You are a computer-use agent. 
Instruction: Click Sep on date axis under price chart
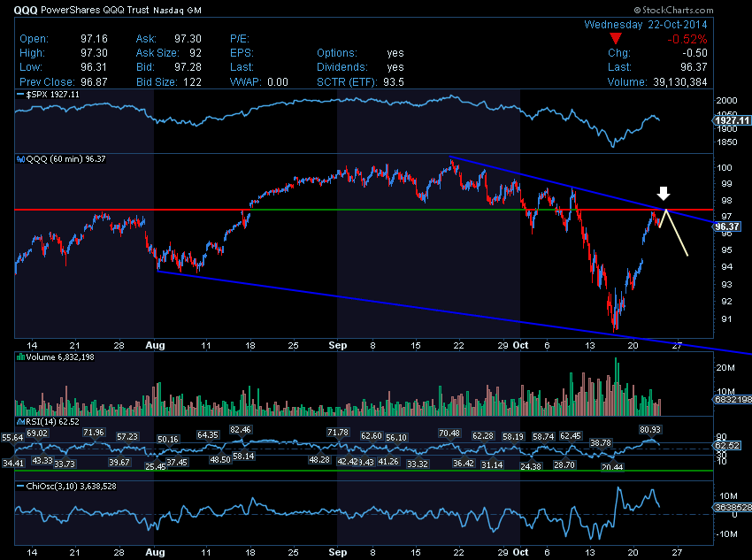pyautogui.click(x=338, y=345)
